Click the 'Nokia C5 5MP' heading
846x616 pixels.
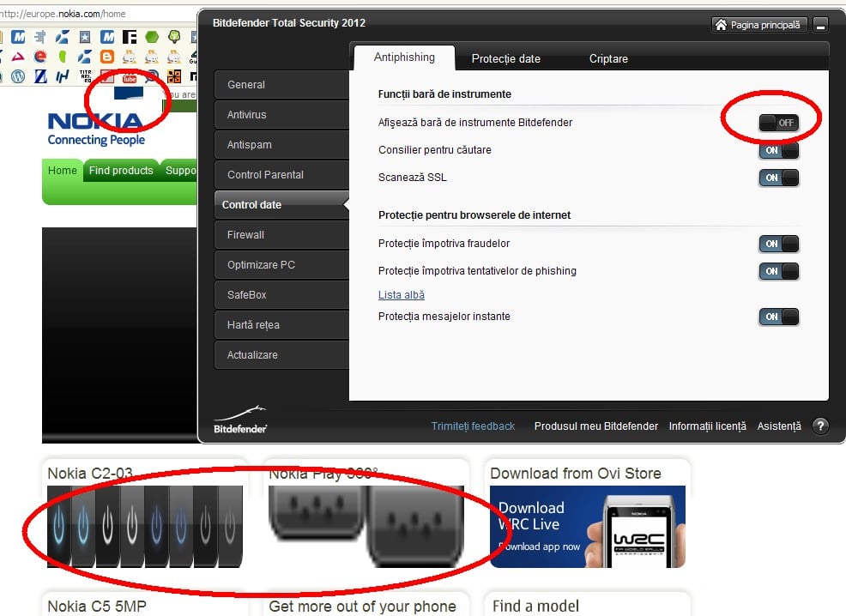tap(97, 607)
